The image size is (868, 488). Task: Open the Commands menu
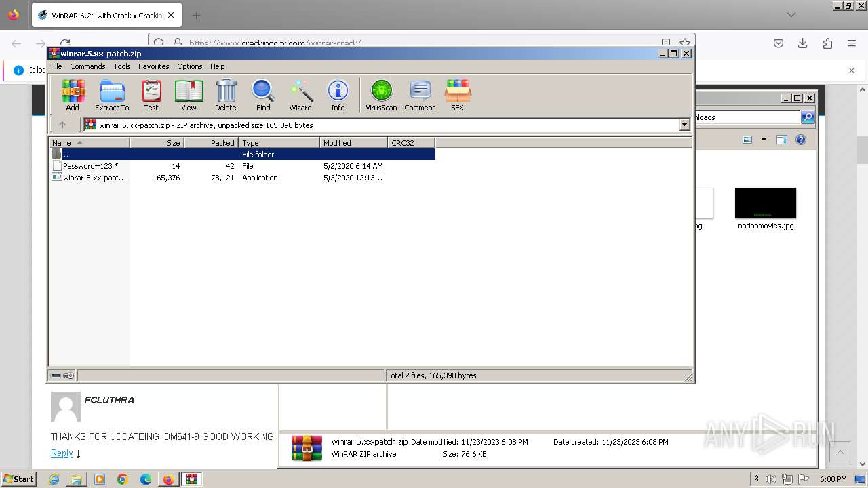[87, 66]
